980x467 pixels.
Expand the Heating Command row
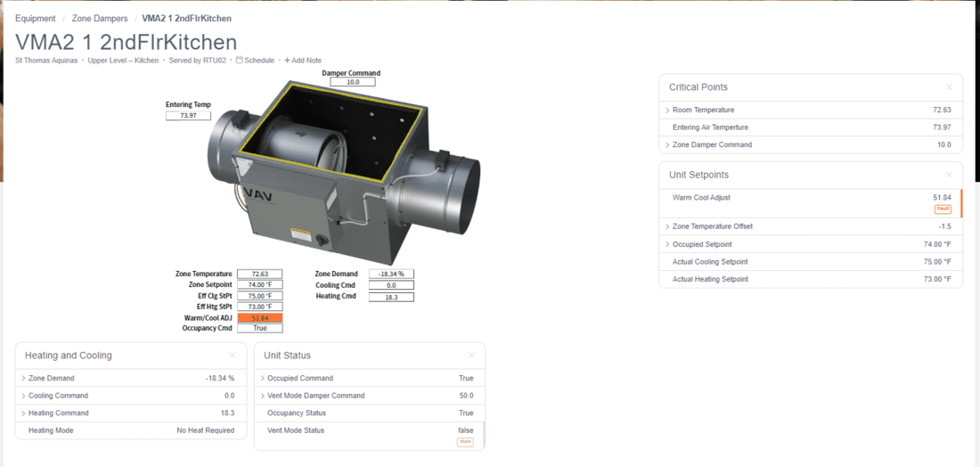pos(23,414)
